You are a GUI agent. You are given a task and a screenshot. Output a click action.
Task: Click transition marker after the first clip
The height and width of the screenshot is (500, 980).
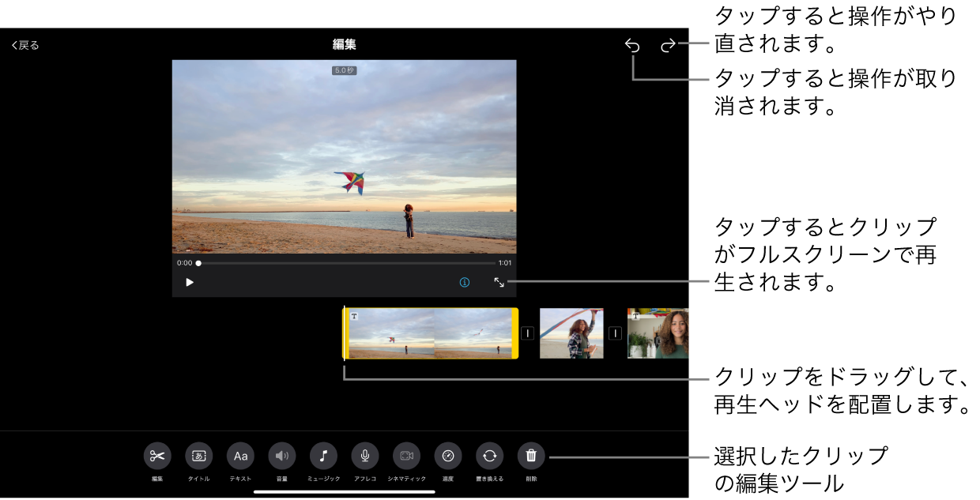[528, 333]
